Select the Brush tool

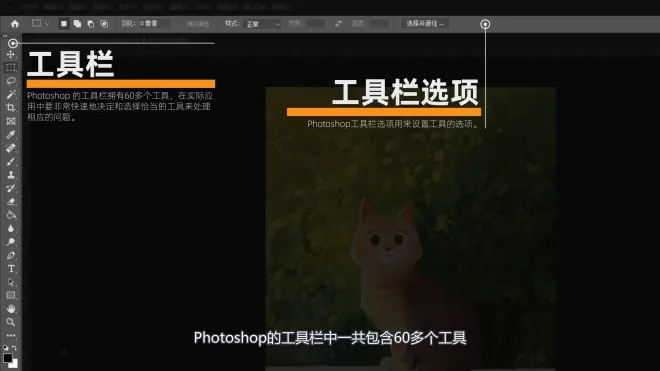tap(11, 162)
